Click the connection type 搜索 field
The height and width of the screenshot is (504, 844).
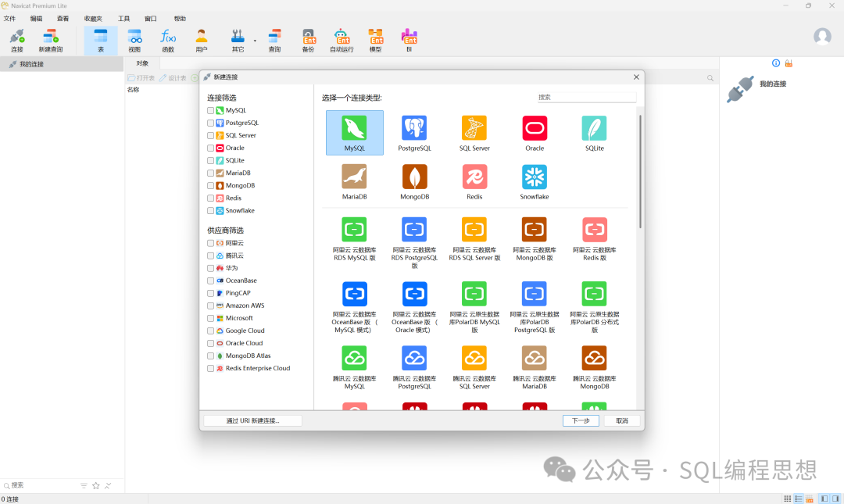coord(586,98)
